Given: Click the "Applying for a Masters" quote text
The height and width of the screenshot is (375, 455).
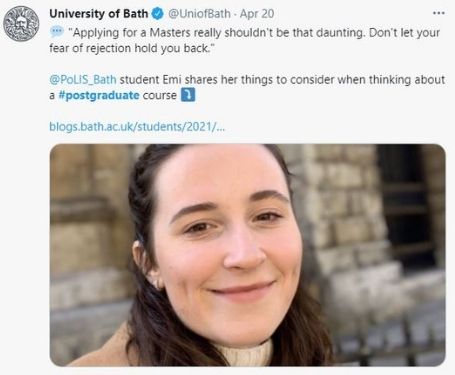Looking at the screenshot, I should pyautogui.click(x=254, y=33).
